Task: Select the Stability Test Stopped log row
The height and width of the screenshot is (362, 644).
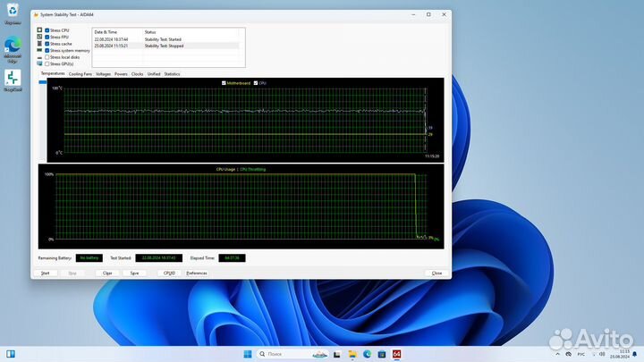Action: coord(165,46)
